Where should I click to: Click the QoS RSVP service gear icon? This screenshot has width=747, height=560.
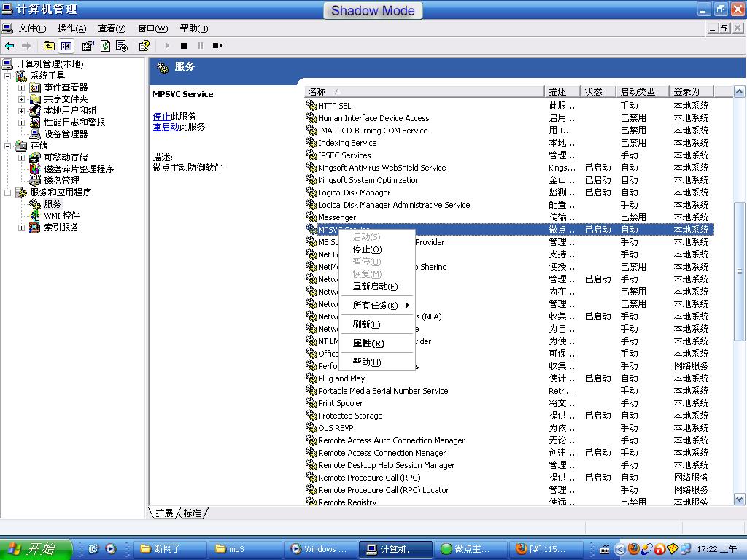(x=311, y=427)
